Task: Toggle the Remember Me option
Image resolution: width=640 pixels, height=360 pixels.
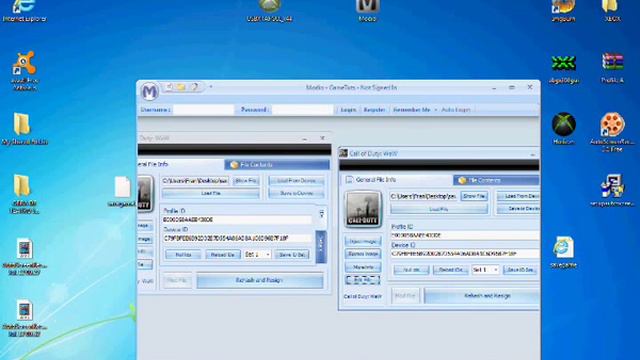Action: (x=411, y=110)
